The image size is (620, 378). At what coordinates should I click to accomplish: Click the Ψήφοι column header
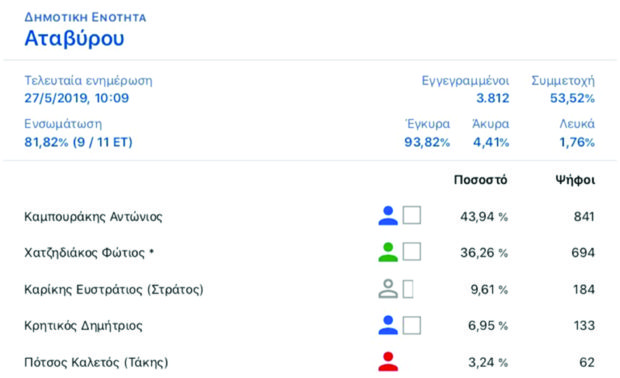[x=575, y=180]
